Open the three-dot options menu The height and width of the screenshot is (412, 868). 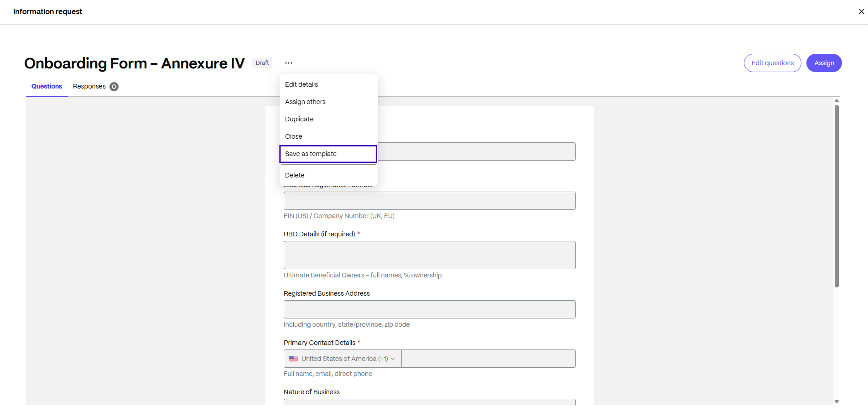[x=288, y=63]
